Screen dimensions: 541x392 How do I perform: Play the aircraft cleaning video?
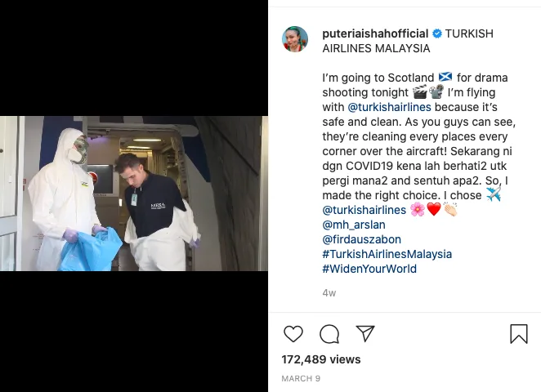pos(134,194)
